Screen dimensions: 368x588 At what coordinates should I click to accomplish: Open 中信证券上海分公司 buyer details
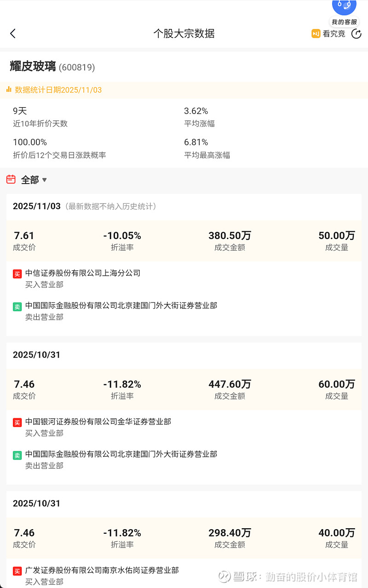click(83, 273)
